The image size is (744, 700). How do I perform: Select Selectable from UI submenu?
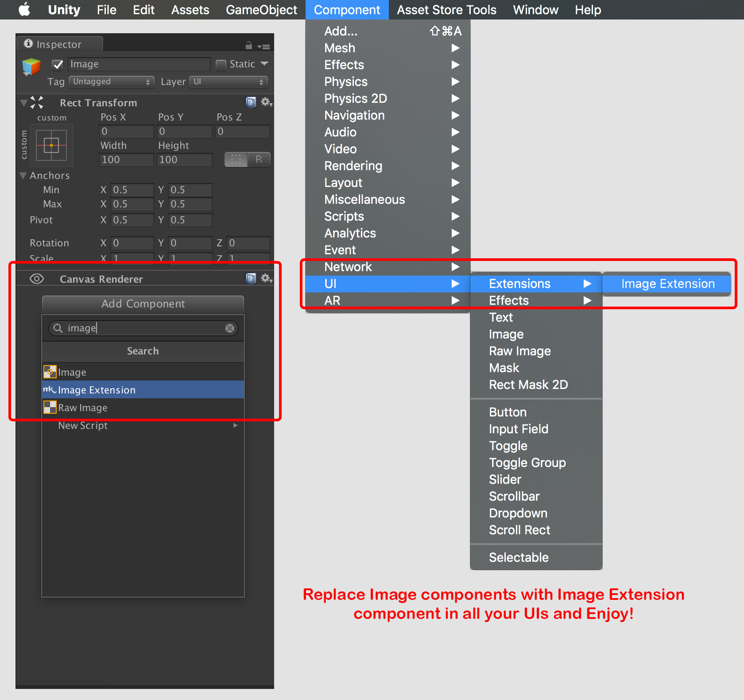point(536,557)
